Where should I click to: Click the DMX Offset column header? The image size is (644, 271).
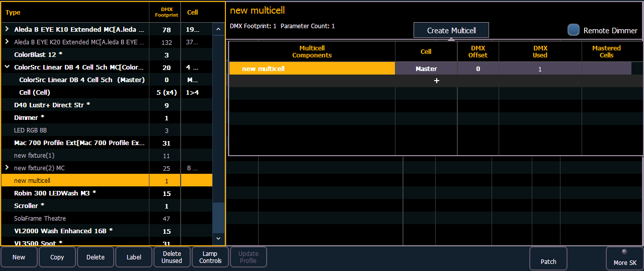tap(478, 52)
